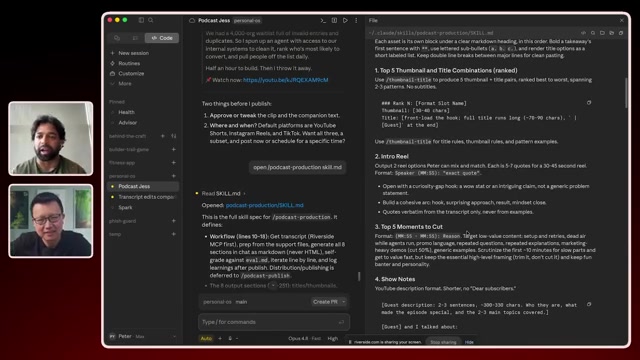Open Customize in the sidebar

coord(131,73)
